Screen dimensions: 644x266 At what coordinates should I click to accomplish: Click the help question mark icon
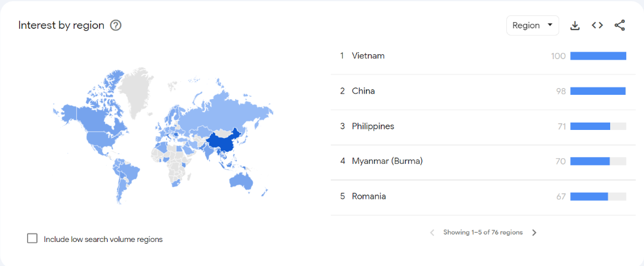116,25
